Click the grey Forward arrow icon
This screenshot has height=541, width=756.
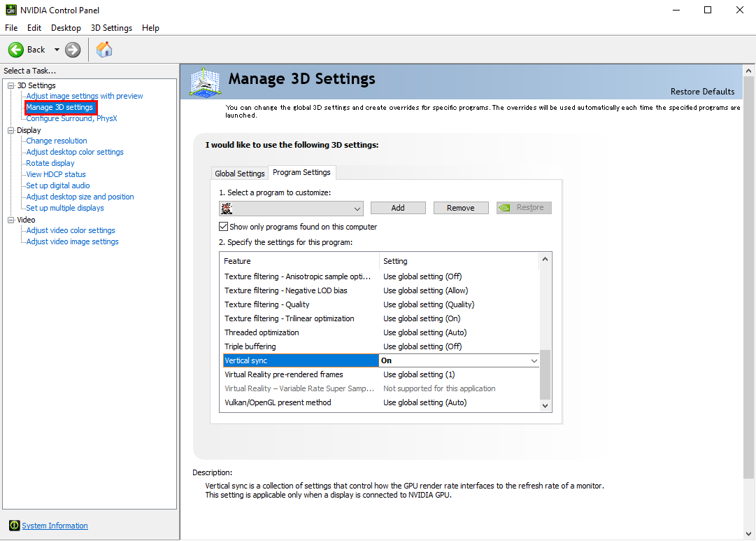pos(73,50)
